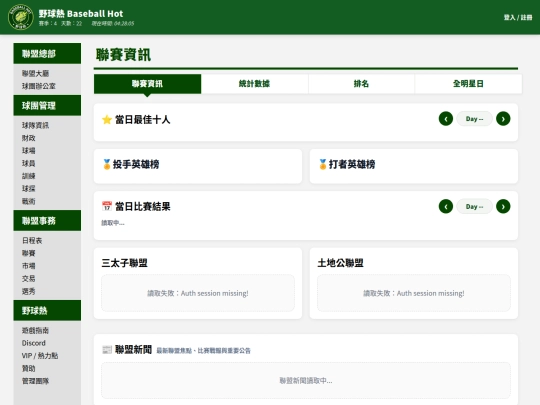Click error message under 三太子聯盟

[x=198, y=293]
